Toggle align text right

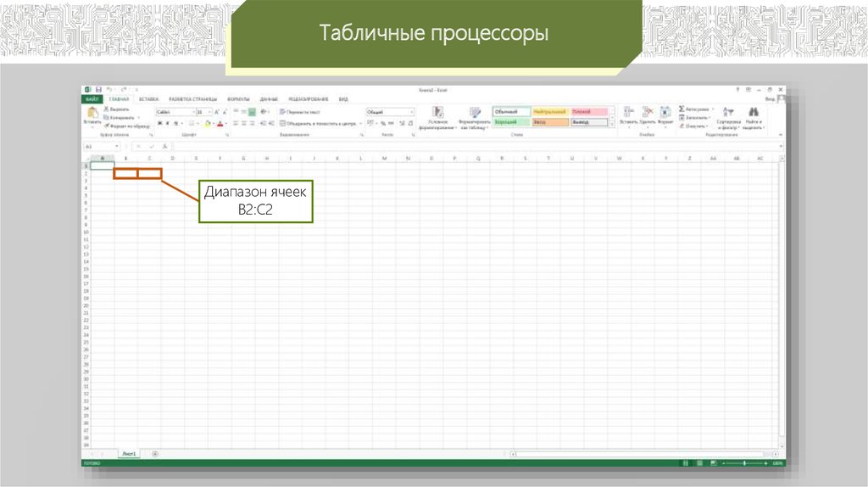click(x=252, y=124)
